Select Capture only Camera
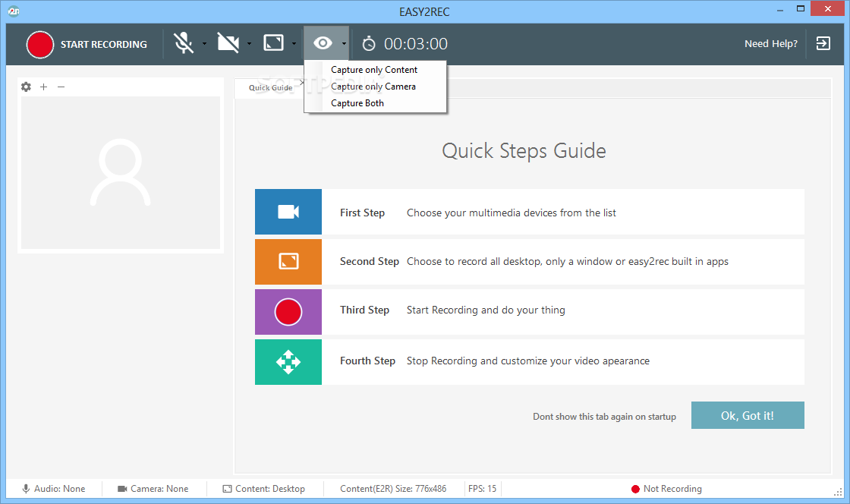The image size is (850, 504). (375, 87)
